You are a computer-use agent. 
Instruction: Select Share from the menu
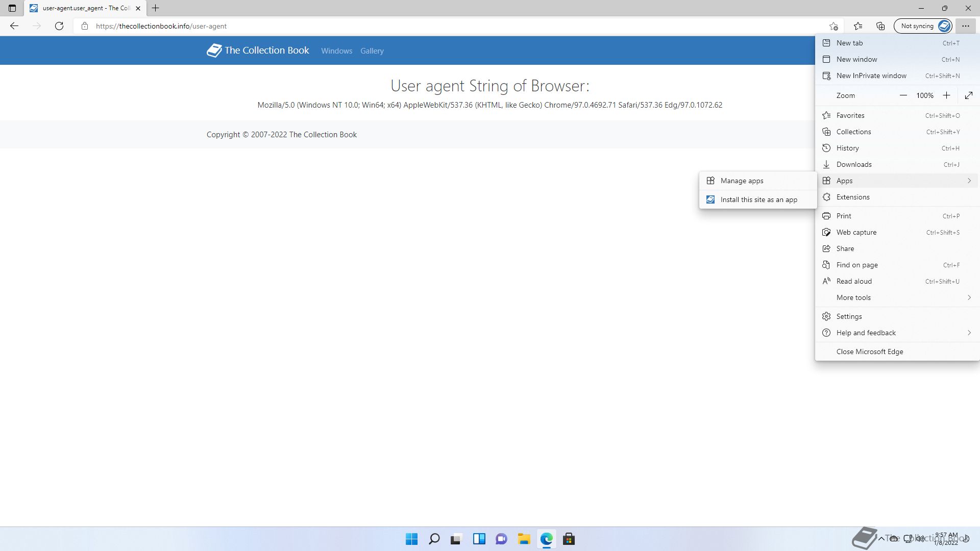(897, 248)
